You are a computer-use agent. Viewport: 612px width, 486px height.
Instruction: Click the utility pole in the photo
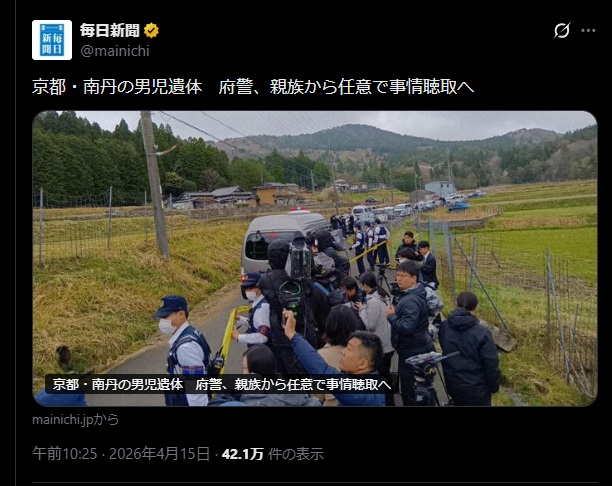click(x=155, y=183)
